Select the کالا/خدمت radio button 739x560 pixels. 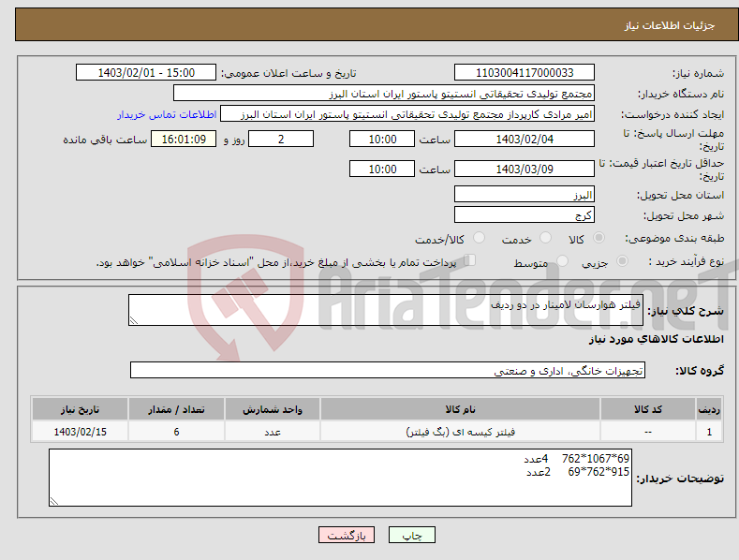click(479, 238)
